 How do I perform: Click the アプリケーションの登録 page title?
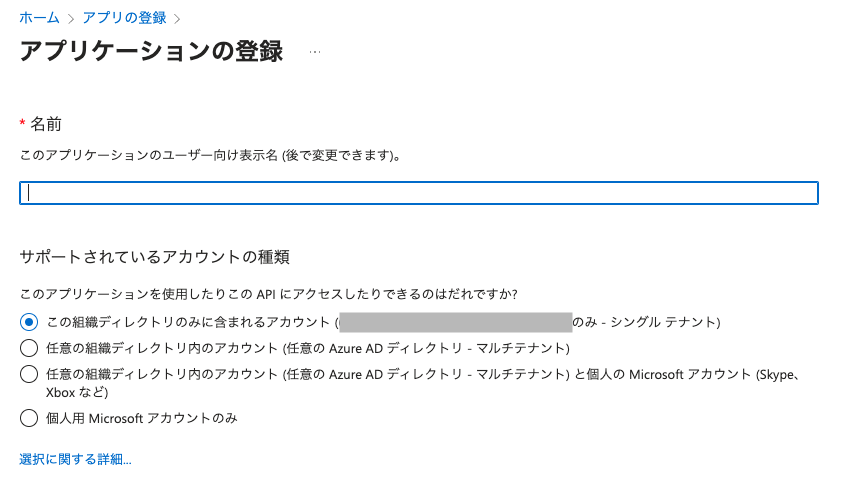[151, 51]
